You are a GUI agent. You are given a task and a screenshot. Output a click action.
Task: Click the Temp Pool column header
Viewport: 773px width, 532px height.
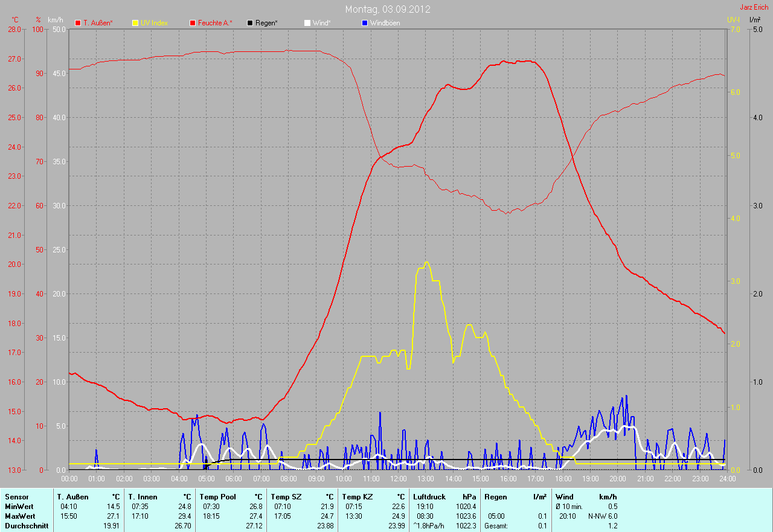[219, 497]
